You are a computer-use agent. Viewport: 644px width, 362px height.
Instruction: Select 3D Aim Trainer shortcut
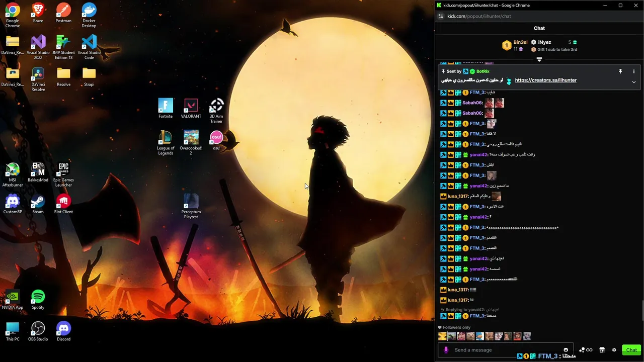click(x=216, y=111)
